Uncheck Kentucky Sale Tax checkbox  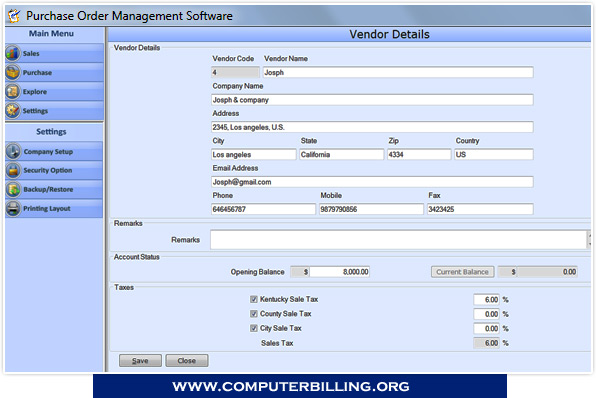[254, 299]
